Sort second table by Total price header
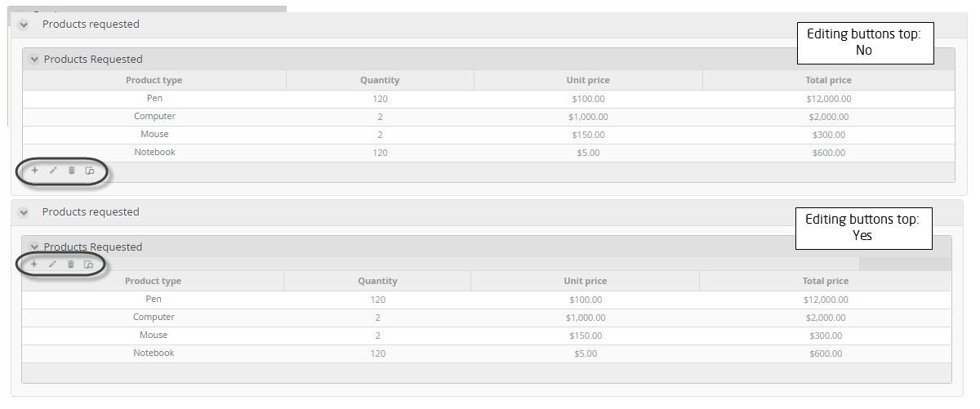980x409 pixels. (826, 281)
